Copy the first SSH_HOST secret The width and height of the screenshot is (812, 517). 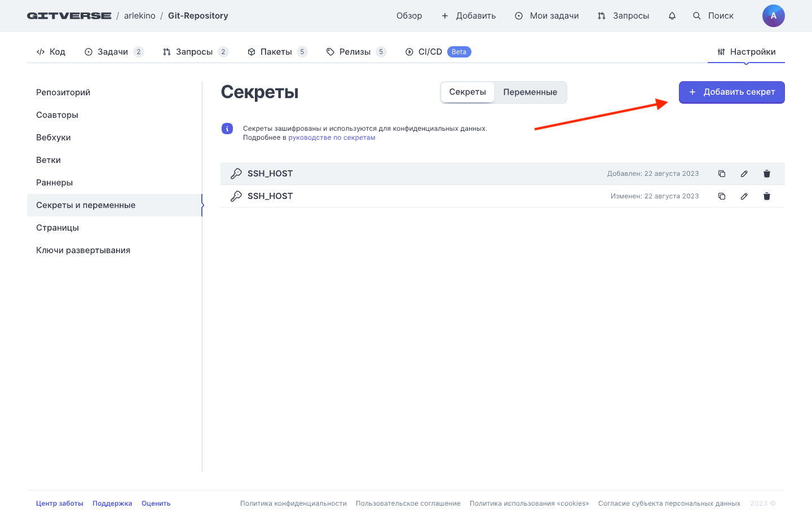[722, 174]
